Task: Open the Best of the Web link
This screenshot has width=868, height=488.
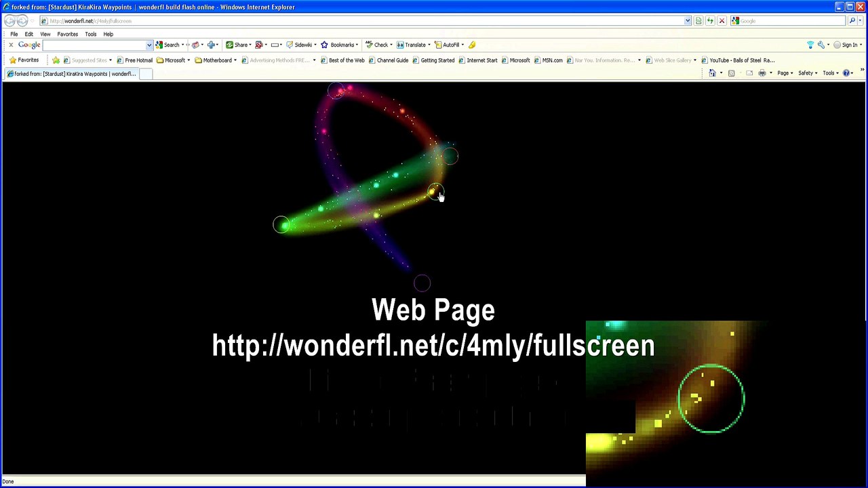Action: point(342,60)
